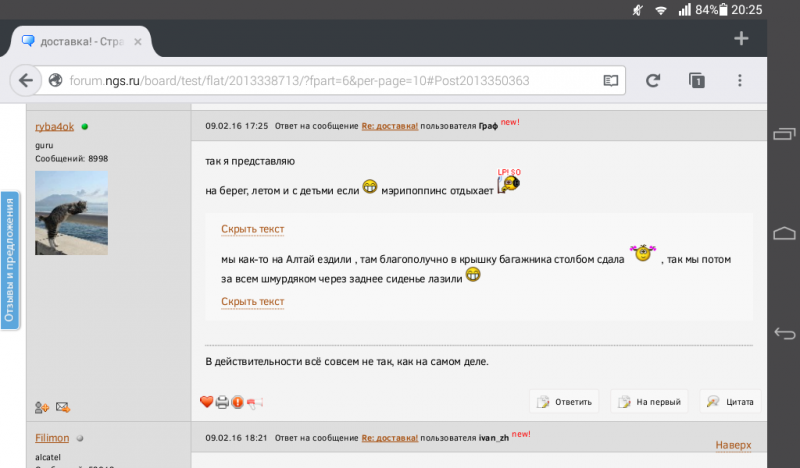
Task: Add ryba4ok as friend icon
Action: click(x=42, y=407)
